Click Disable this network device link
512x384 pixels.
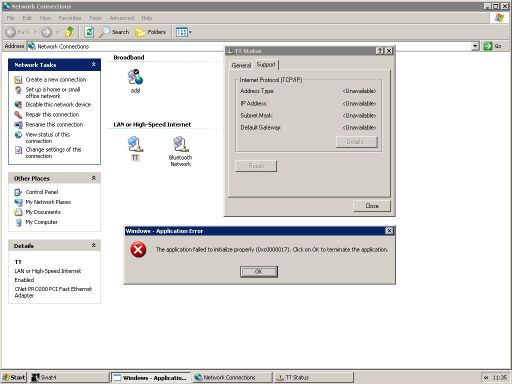58,104
